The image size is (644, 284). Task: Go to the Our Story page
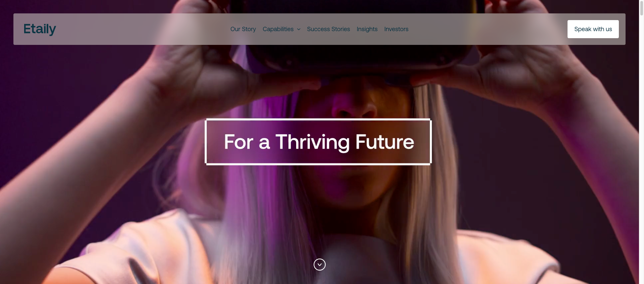pyautogui.click(x=243, y=29)
